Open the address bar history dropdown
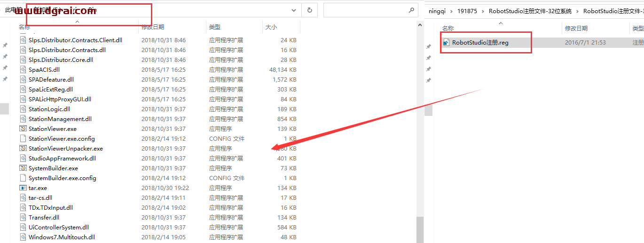The width and height of the screenshot is (644, 243). [294, 10]
